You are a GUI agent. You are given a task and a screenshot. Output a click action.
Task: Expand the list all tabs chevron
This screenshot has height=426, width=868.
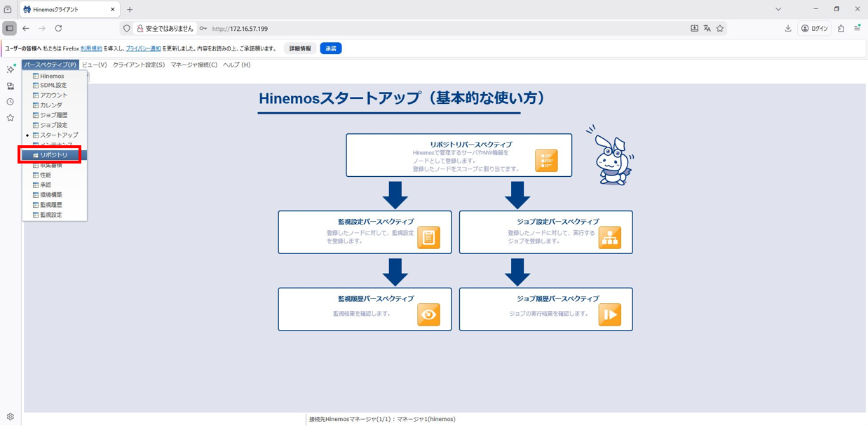click(778, 9)
